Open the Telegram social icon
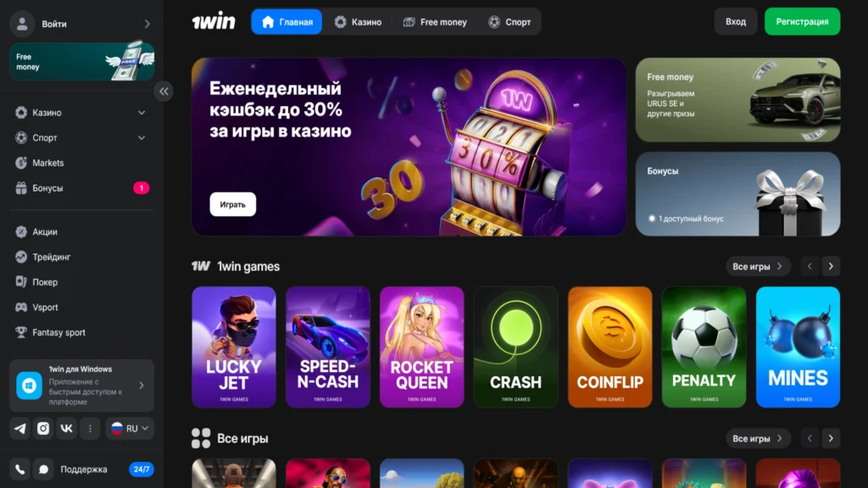 20,428
